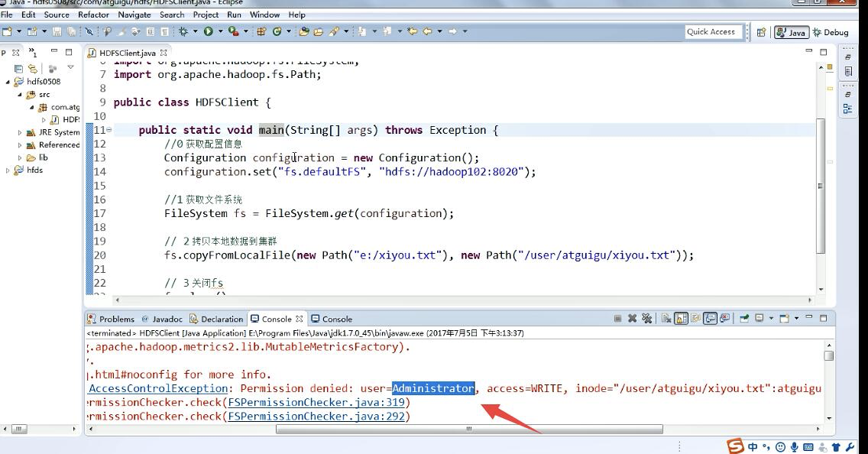Open Display Selected Console dropdown arrow
Viewport: 868px width, 454px height.
pos(771,319)
